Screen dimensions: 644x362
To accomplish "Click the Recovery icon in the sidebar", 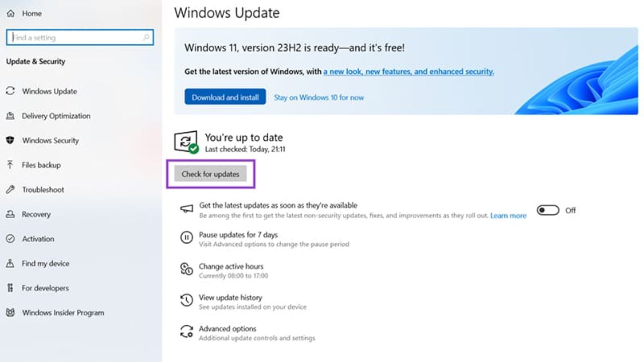I will tap(10, 214).
